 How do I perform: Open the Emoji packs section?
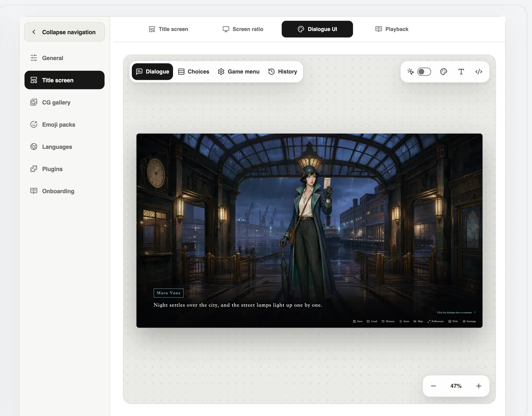[65, 125]
